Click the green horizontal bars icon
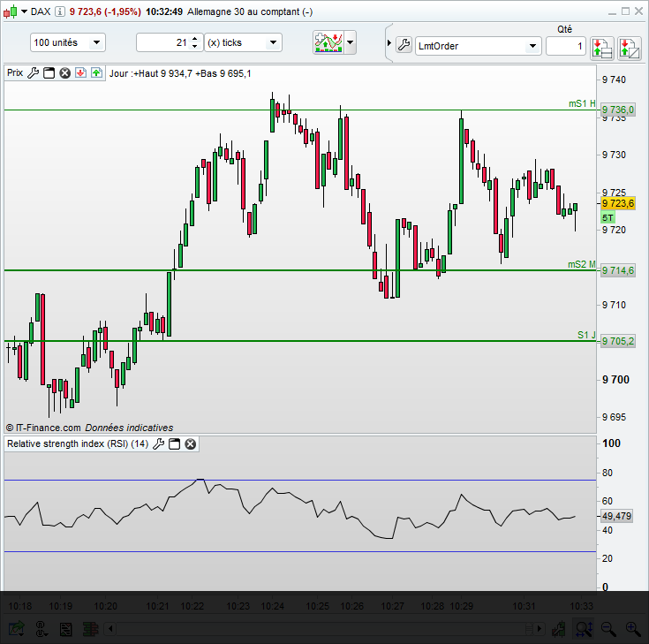649x644 pixels. 90,630
